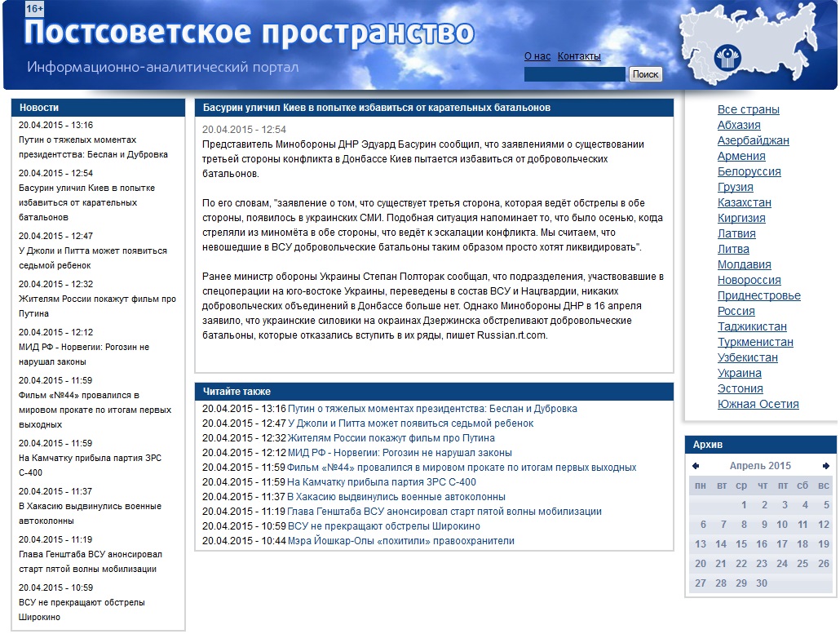Open the Контакты page
Viewport: 840px width, 634px height.
(x=579, y=56)
